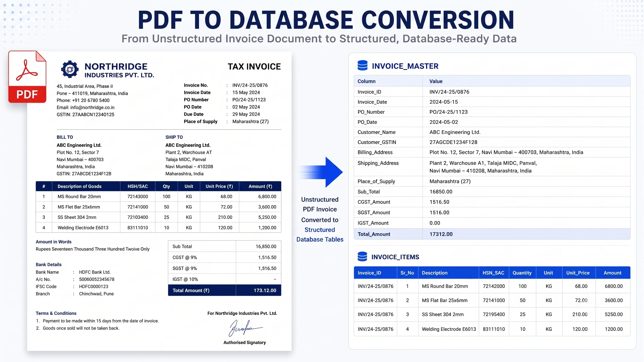The image size is (644, 362).
Task: Click the INVOICE_MASTER database icon
Action: (x=362, y=66)
